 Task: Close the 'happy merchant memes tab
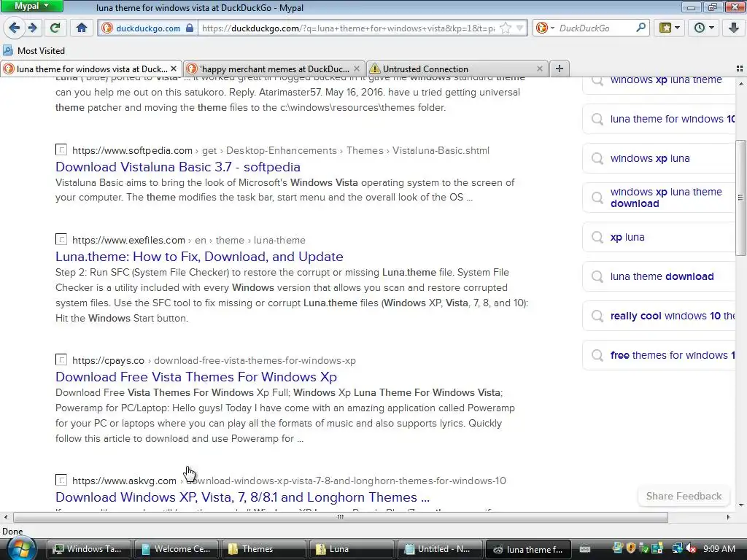pos(357,69)
